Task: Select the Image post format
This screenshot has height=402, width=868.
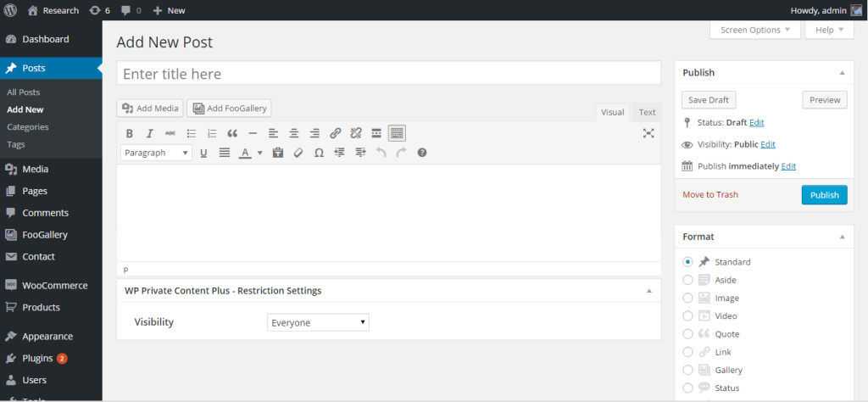Action: point(687,298)
